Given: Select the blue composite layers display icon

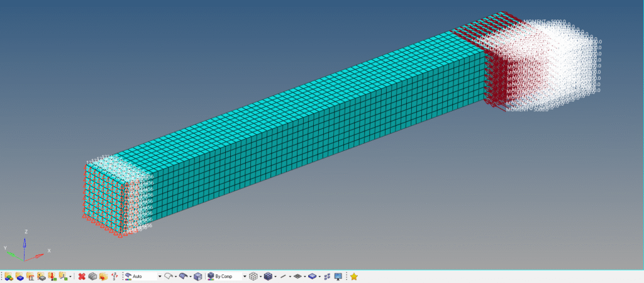Looking at the screenshot, I should [x=313, y=277].
